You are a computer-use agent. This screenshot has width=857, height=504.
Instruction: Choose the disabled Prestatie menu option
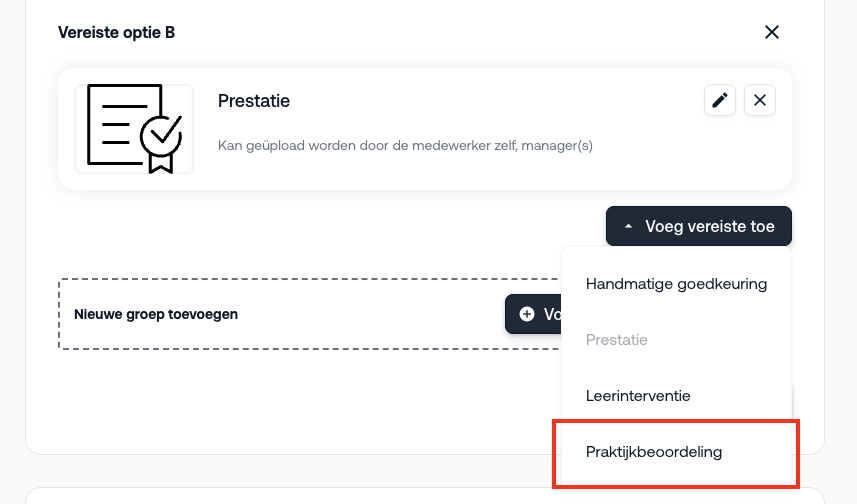(617, 340)
